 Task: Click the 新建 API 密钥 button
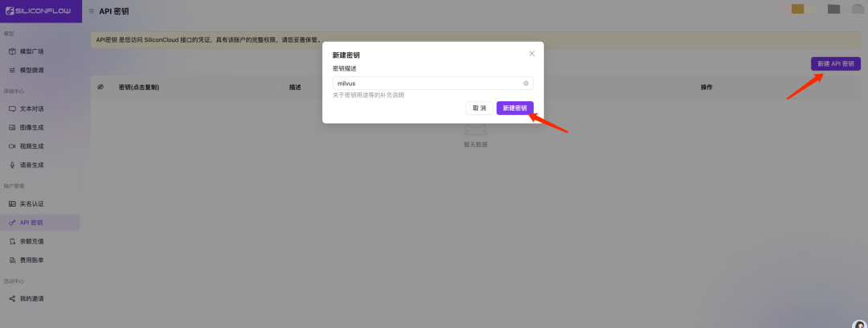[836, 64]
